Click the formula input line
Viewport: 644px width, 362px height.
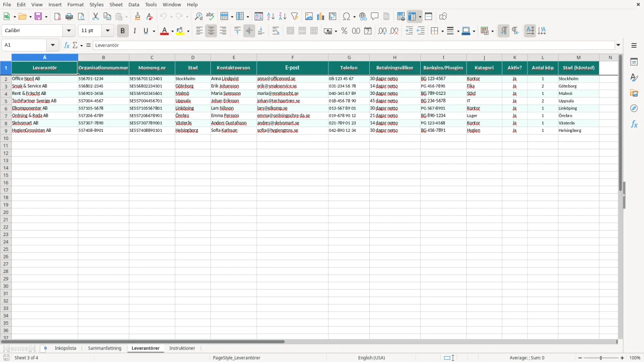(x=354, y=46)
